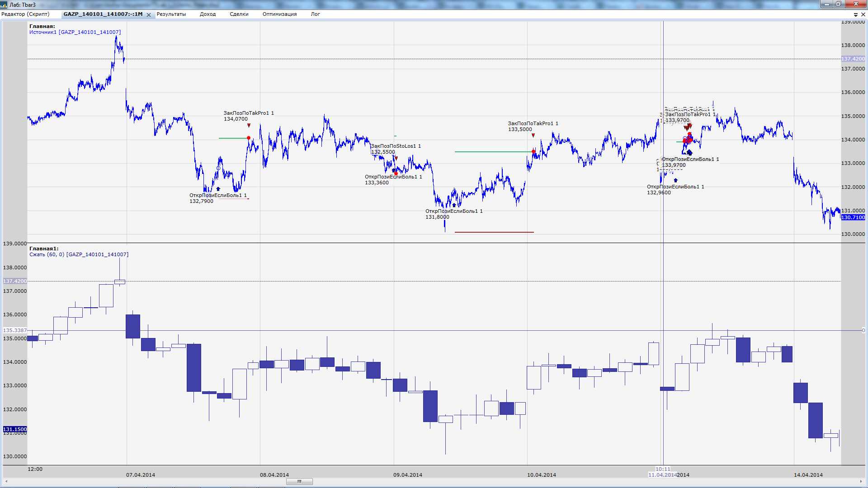
Task: Open the tab list dropdown arrow
Action: click(x=855, y=14)
